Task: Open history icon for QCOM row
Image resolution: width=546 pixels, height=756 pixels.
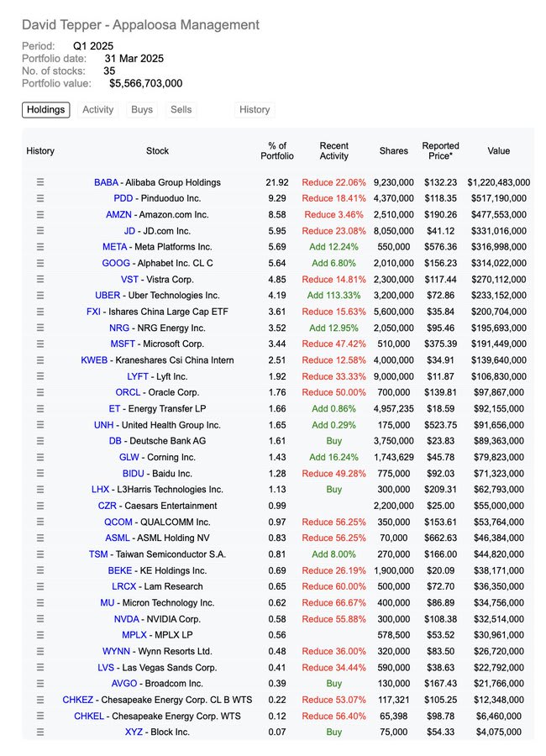Action: tap(40, 522)
